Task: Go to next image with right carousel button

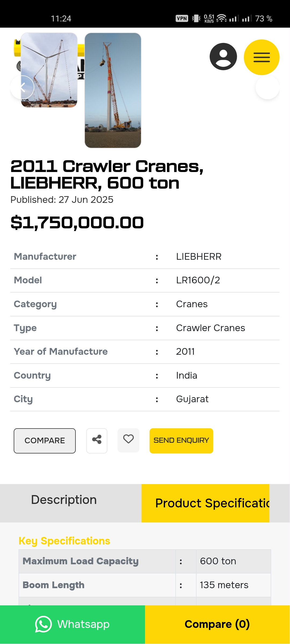Action: [x=267, y=87]
